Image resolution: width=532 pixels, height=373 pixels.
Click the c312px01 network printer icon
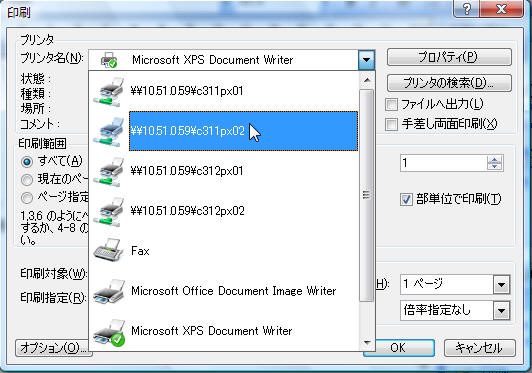(x=109, y=171)
